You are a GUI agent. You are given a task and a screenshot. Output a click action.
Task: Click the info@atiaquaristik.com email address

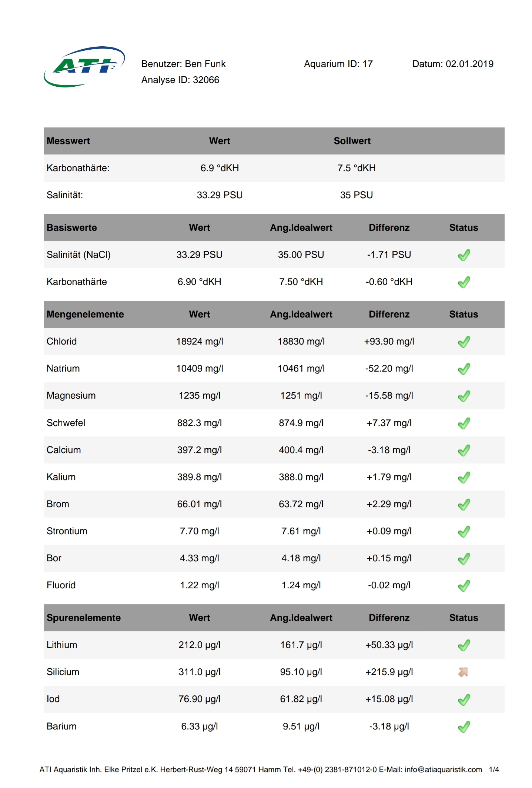443,769
